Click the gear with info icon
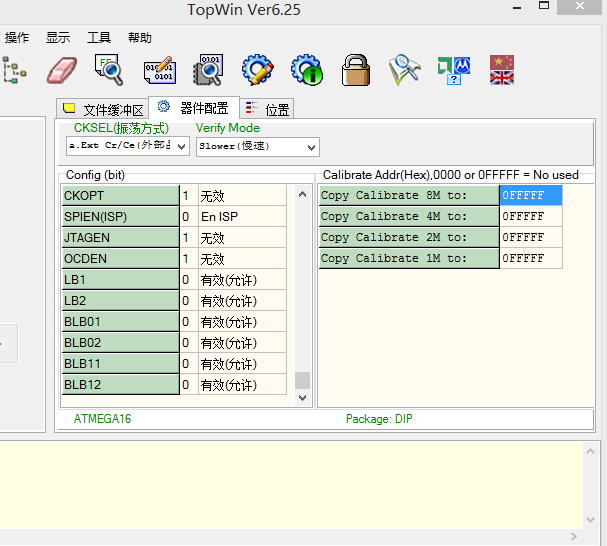The width and height of the screenshot is (607, 546). tap(306, 69)
